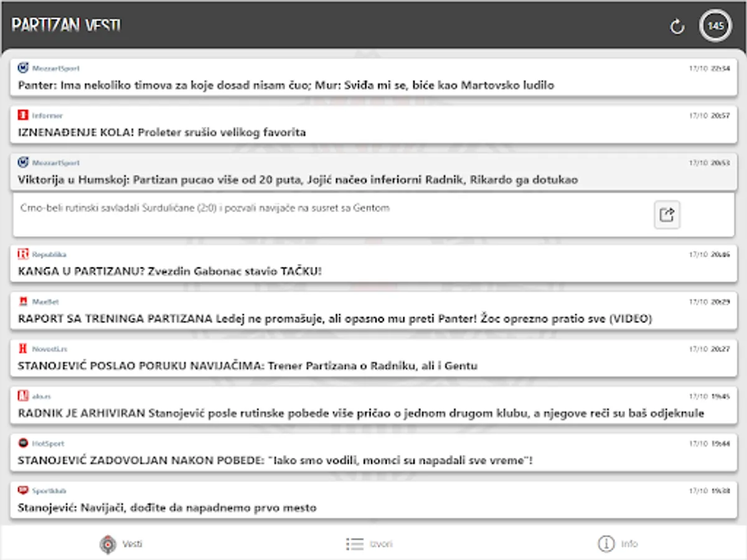The height and width of the screenshot is (560, 747).
Task: Click the MozzartSport logo on Panter article
Action: tap(23, 68)
